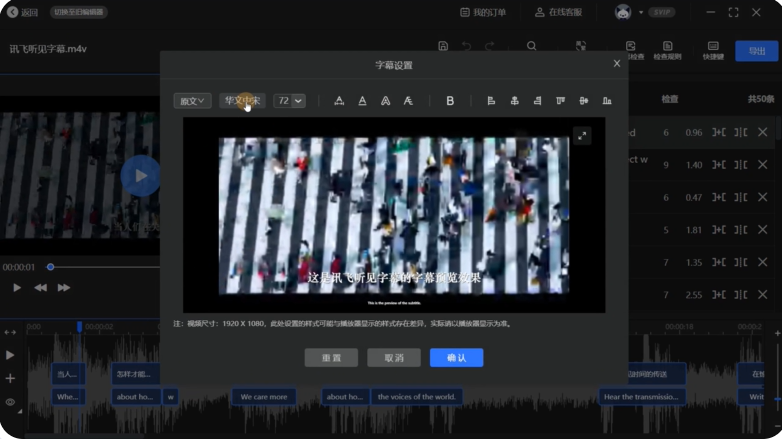The width and height of the screenshot is (782, 439).
Task: Expand the preview to fullscreen
Action: pyautogui.click(x=582, y=136)
